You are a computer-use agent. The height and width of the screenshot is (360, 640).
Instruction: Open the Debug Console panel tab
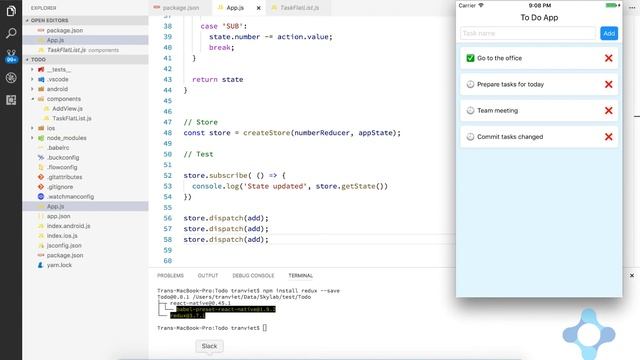click(x=253, y=276)
